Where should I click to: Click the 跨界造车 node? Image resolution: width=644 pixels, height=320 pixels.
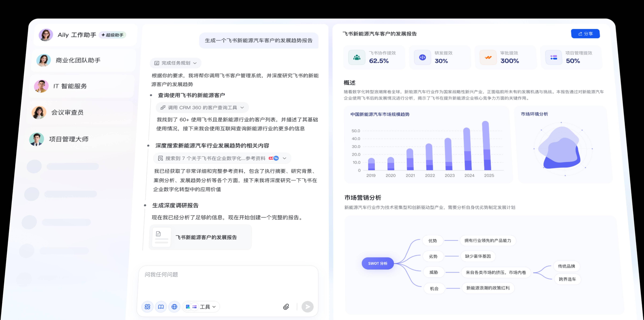pyautogui.click(x=568, y=279)
